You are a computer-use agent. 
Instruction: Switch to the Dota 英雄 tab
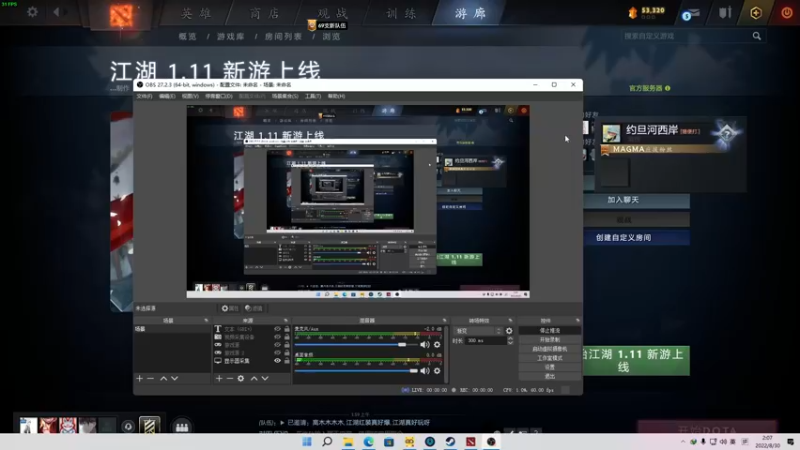pos(196,13)
